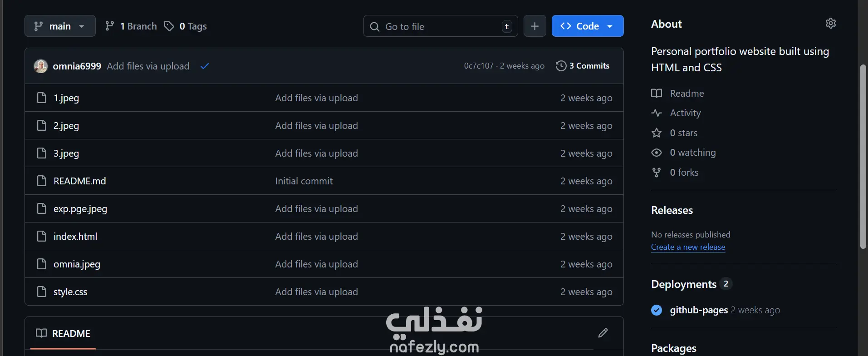Click the Releases heading

click(672, 210)
